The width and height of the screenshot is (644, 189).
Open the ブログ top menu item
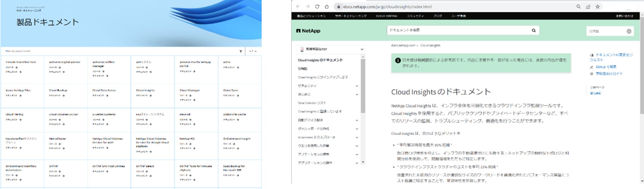pyautogui.click(x=438, y=16)
